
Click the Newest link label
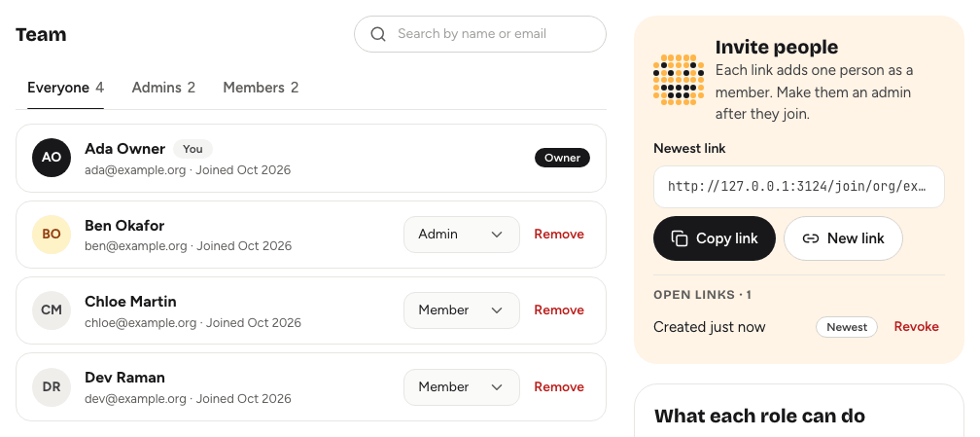689,148
